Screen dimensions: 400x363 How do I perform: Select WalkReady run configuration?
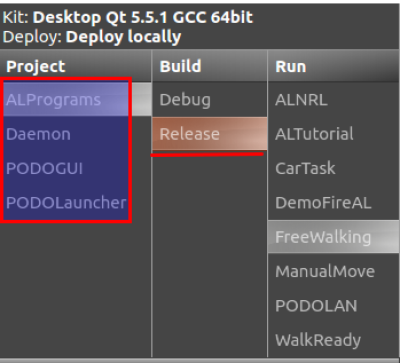coord(333,340)
